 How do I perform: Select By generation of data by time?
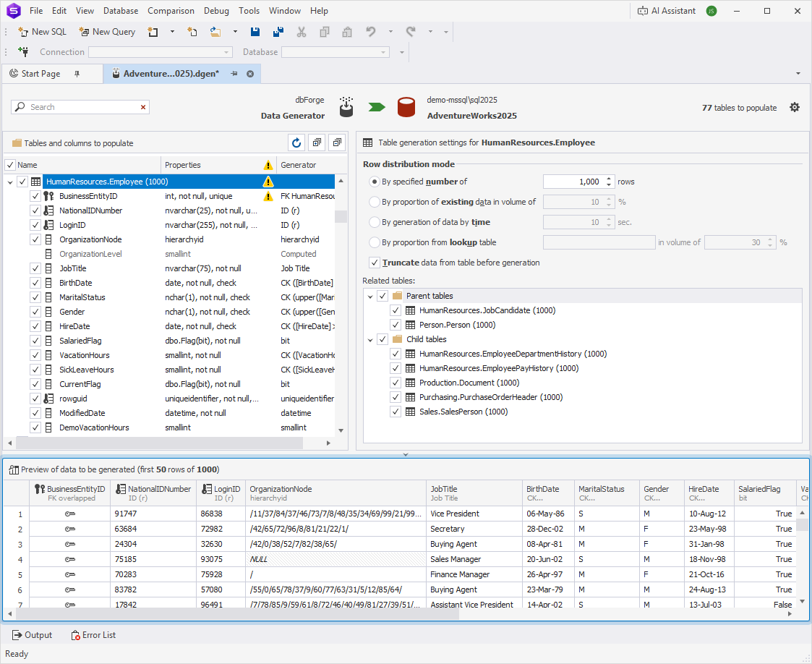click(x=375, y=222)
